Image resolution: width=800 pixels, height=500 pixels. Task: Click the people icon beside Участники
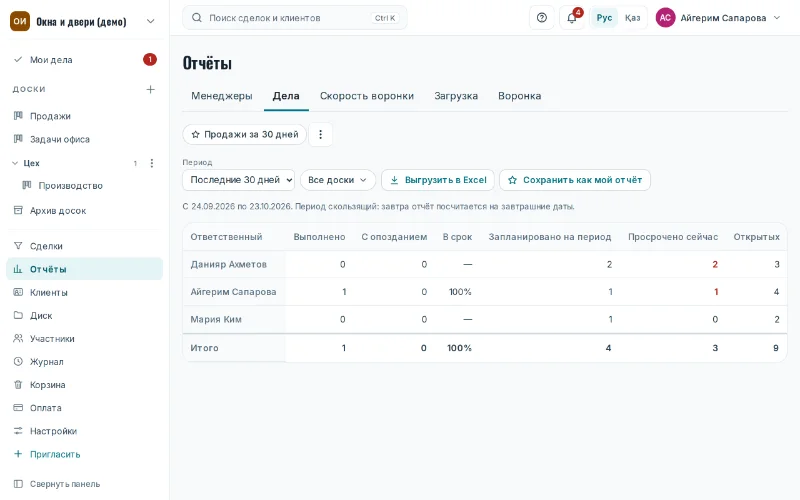tap(18, 338)
